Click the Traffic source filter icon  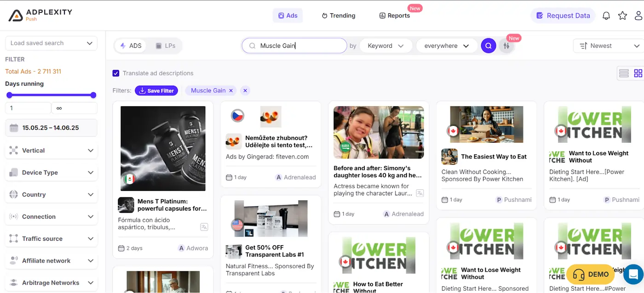point(14,238)
